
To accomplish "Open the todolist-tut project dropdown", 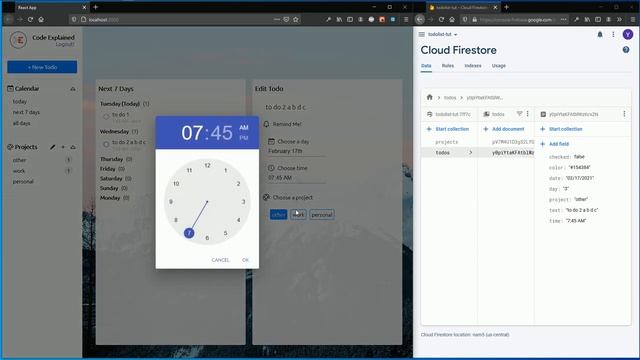I will [x=442, y=35].
